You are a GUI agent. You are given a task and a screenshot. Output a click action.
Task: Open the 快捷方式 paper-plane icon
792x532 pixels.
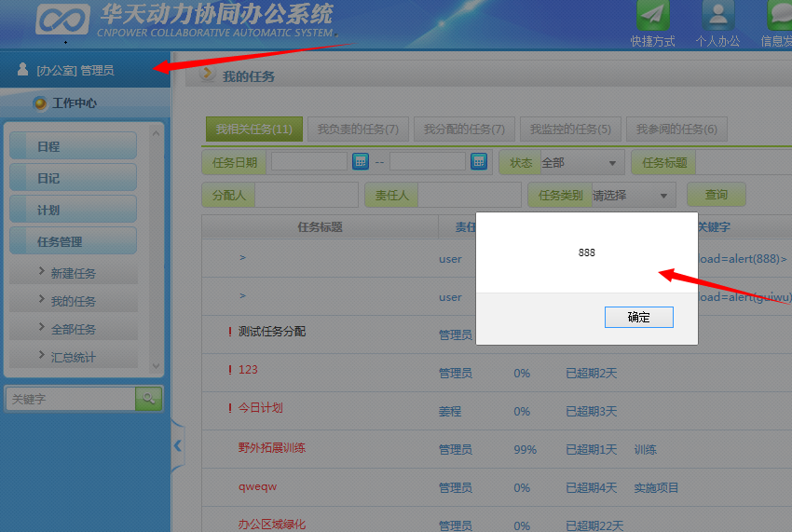652,15
